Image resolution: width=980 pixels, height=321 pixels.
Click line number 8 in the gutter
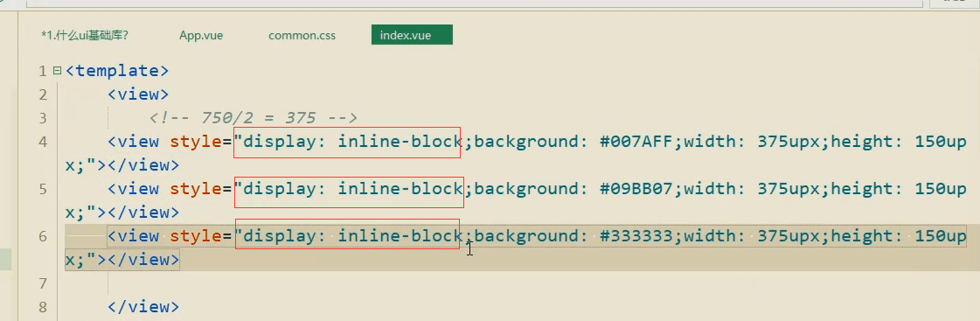pos(43,307)
